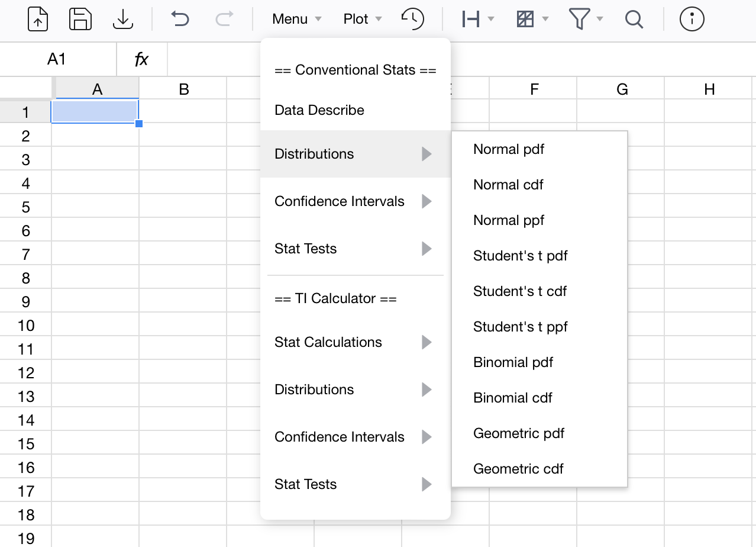Viewport: 756px width, 547px height.
Task: Click the column width H icon
Action: tap(470, 19)
